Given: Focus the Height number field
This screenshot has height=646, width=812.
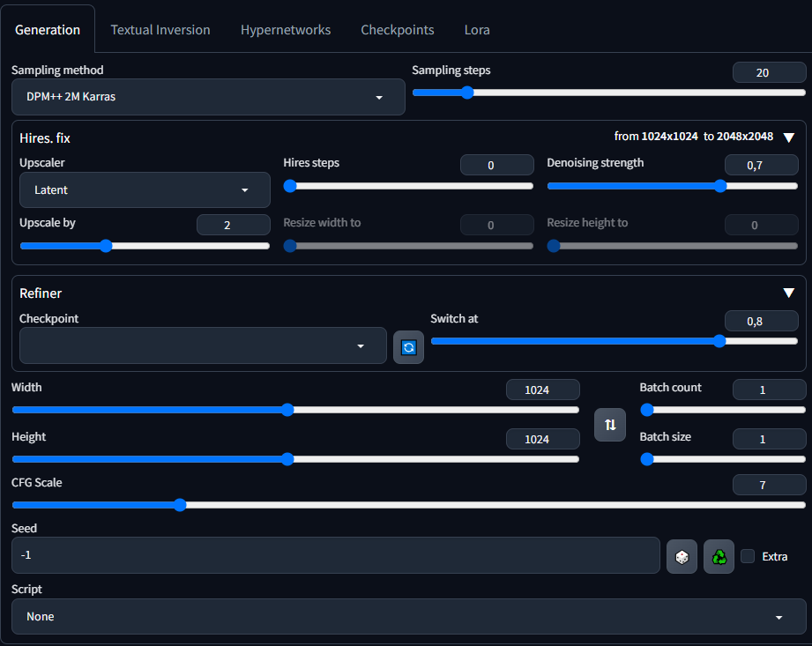Looking at the screenshot, I should point(543,439).
